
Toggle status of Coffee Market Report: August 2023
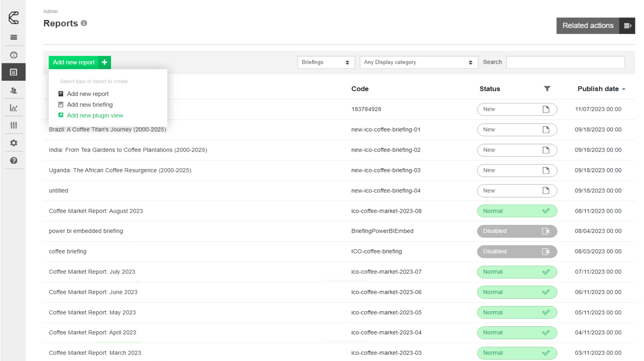pos(517,211)
